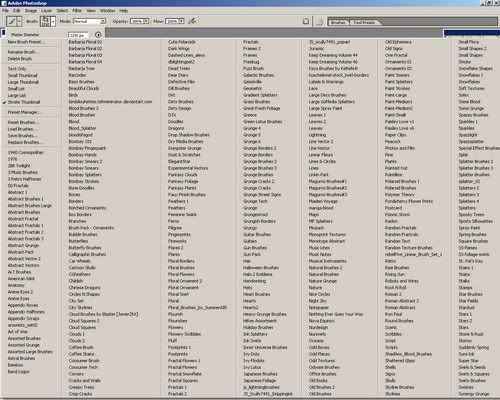Image resolution: width=500 pixels, height=400 pixels.
Task: Click the Photoshop title bar app icon
Action: [x=4, y=3]
